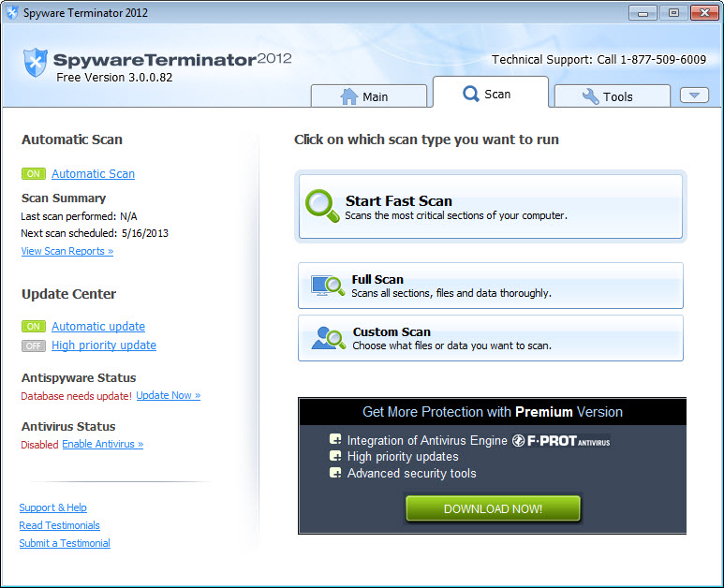Click the DOWNLOAD NOW! button

point(493,508)
